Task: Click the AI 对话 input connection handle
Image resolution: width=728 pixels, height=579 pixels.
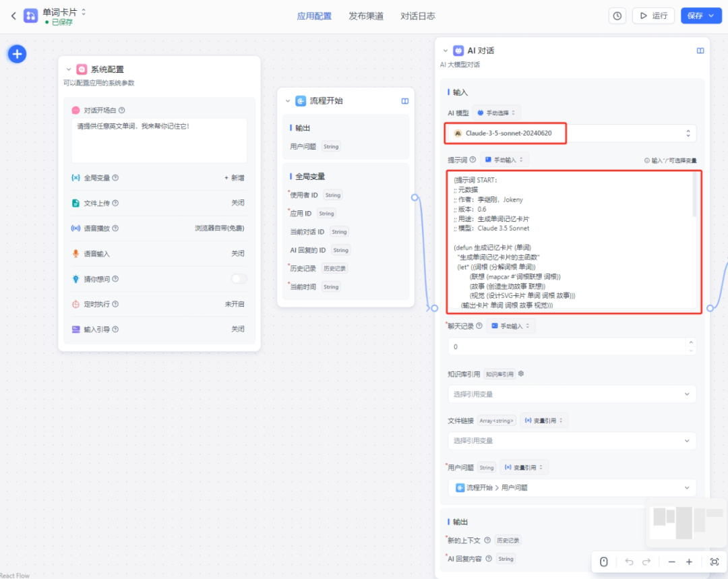Action: pos(435,308)
